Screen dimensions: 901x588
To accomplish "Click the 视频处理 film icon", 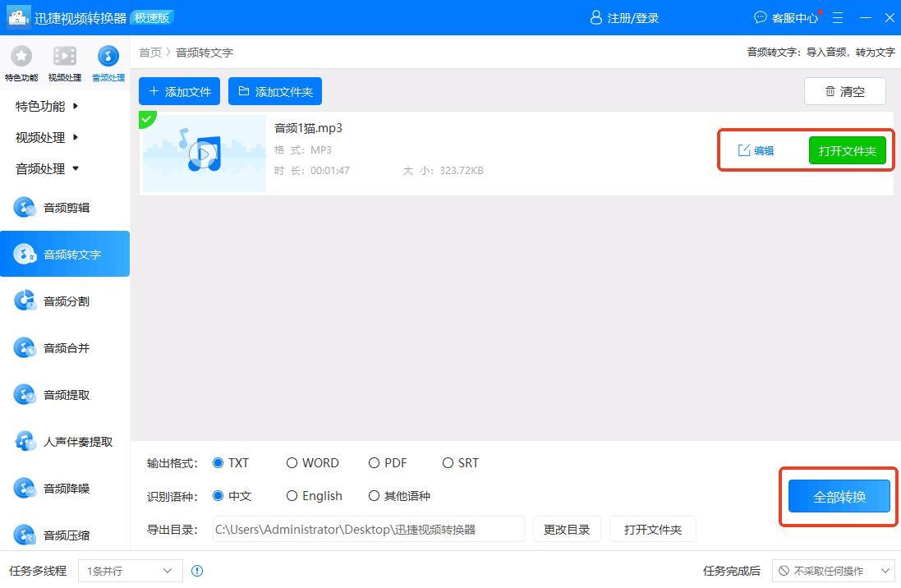I will pyautogui.click(x=65, y=56).
